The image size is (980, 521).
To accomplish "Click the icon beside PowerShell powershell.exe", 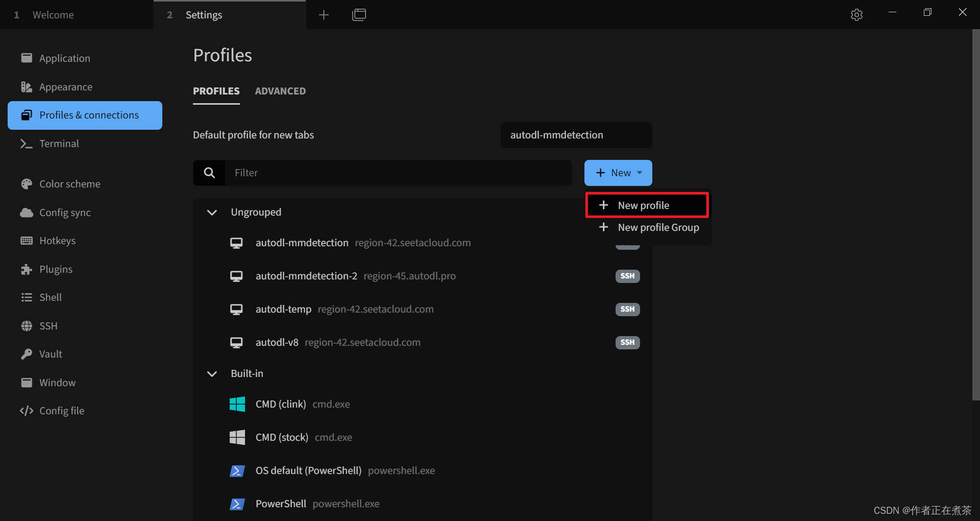I will (237, 504).
